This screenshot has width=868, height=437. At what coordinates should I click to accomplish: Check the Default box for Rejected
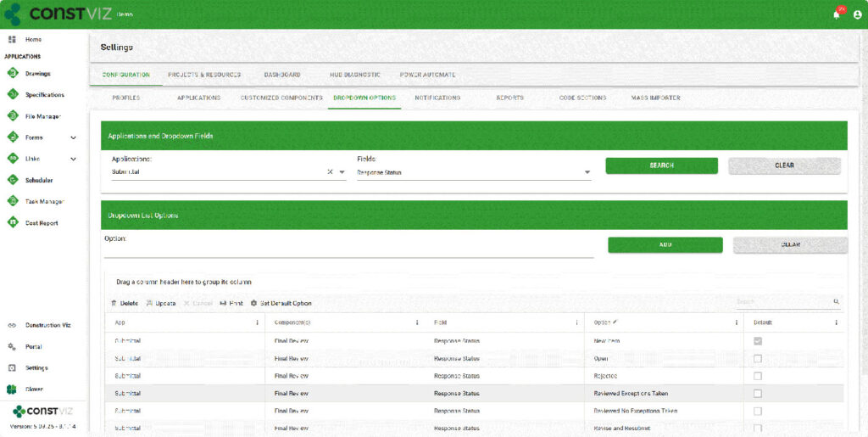(758, 376)
